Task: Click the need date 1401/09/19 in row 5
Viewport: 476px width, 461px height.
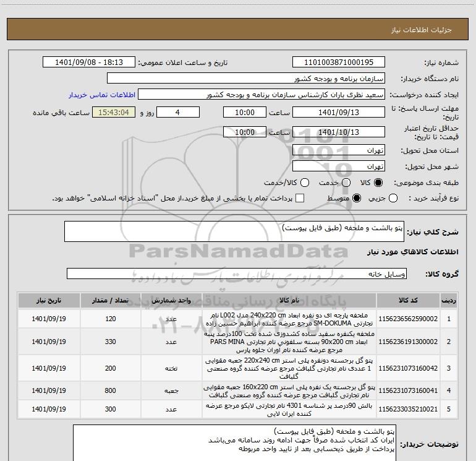Action: tap(49, 410)
